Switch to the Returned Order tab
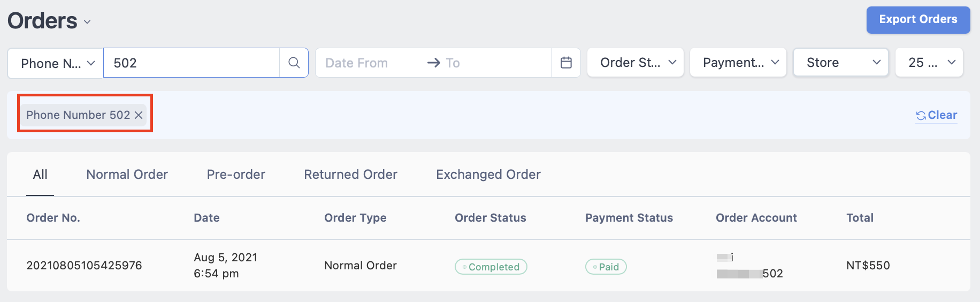Screen dimensions: 980x302 (350, 175)
